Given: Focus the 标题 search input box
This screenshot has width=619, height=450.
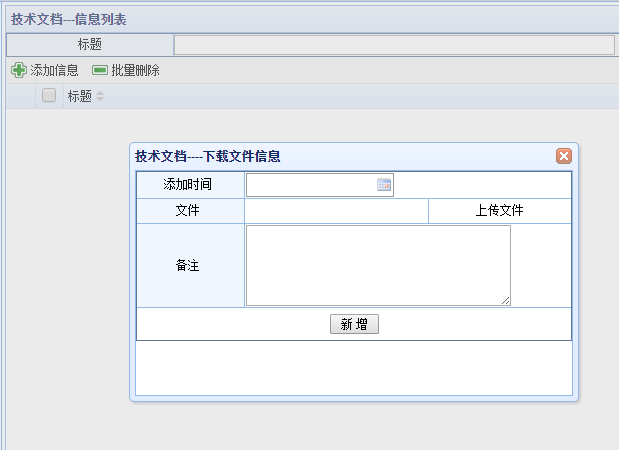Looking at the screenshot, I should click(393, 45).
